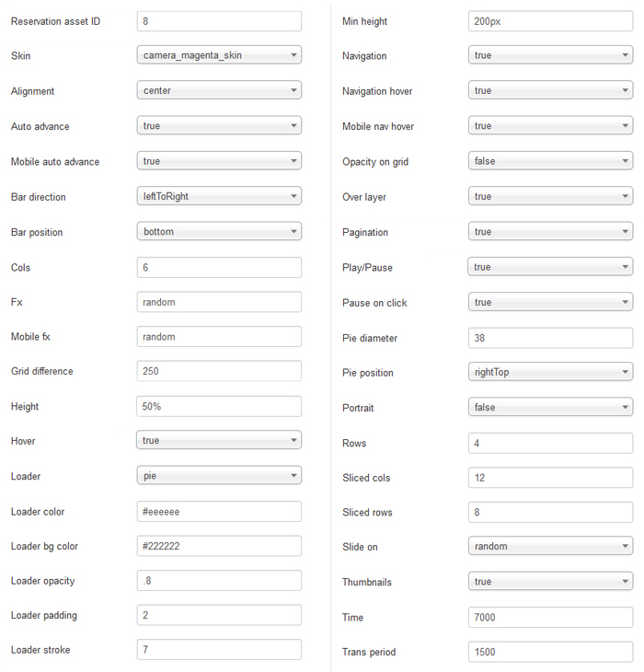The height and width of the screenshot is (672, 644).
Task: Open the Navigation hover dropdown
Action: (550, 90)
